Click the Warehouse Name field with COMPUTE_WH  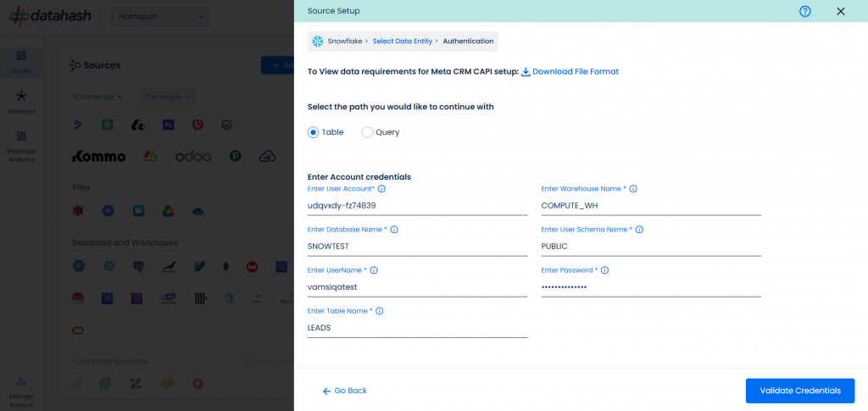click(x=651, y=206)
